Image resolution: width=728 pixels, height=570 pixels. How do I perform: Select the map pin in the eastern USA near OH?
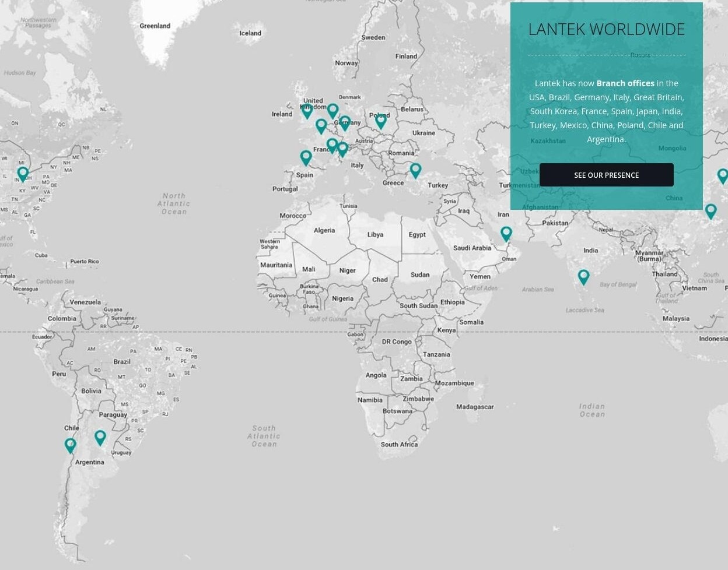[x=23, y=174]
